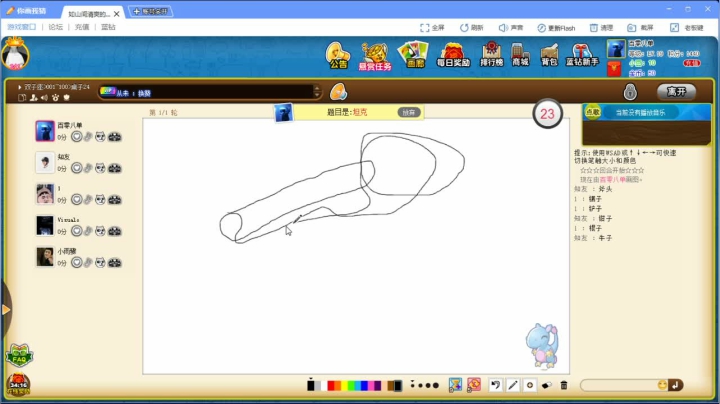
Task: Toggle the room lock padlock icon
Action: pyautogui.click(x=630, y=91)
